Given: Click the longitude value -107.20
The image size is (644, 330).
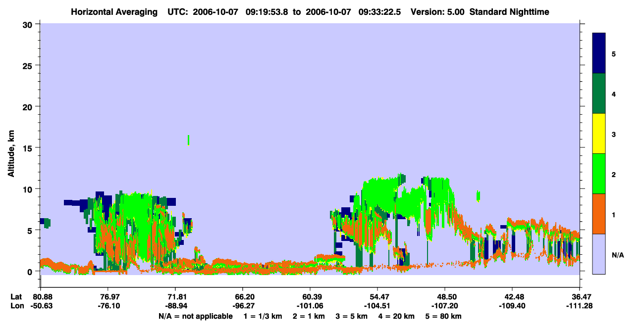Looking at the screenshot, I should [445, 306].
